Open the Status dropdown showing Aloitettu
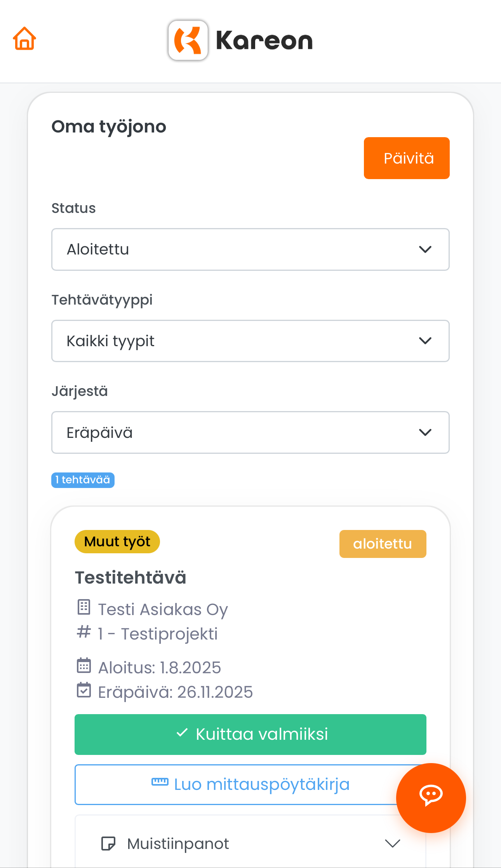Viewport: 501px width, 868px height. (x=250, y=249)
